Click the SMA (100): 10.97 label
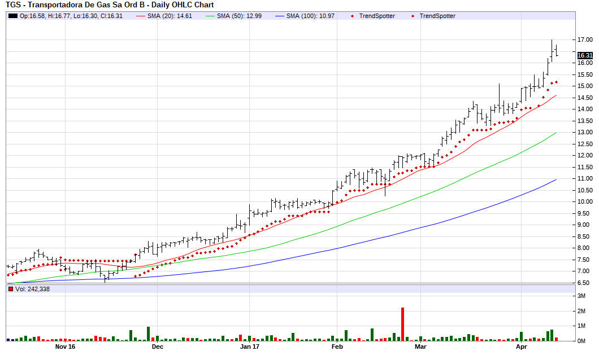This screenshot has height=364, width=599. [311, 16]
